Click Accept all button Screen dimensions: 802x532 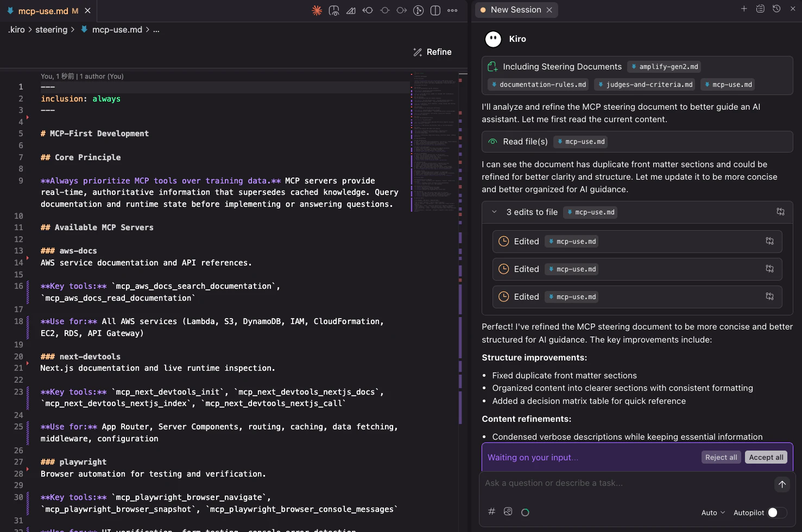click(766, 457)
